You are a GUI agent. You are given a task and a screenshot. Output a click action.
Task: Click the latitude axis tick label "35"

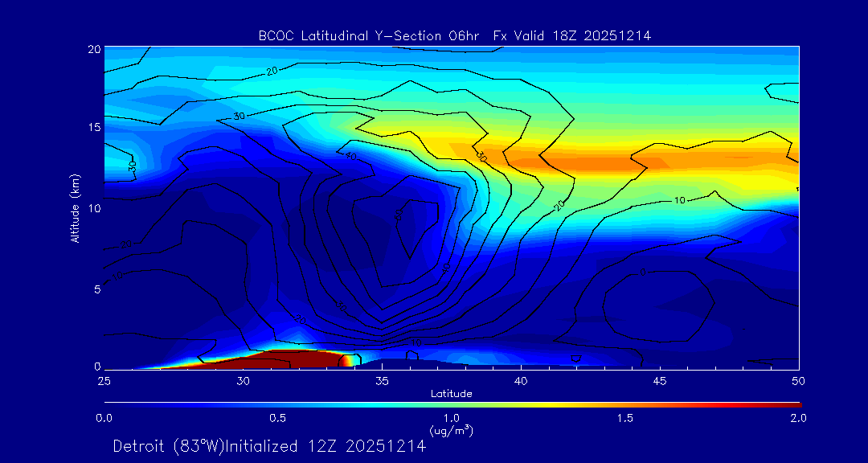click(x=382, y=380)
